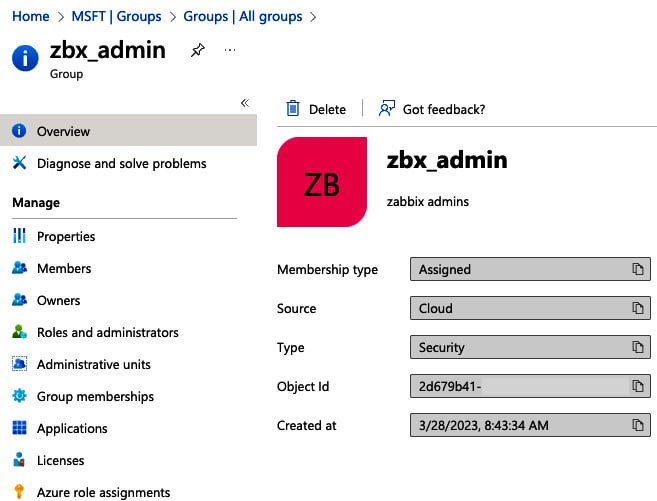Click the Group memberships gear icon

coord(19,395)
